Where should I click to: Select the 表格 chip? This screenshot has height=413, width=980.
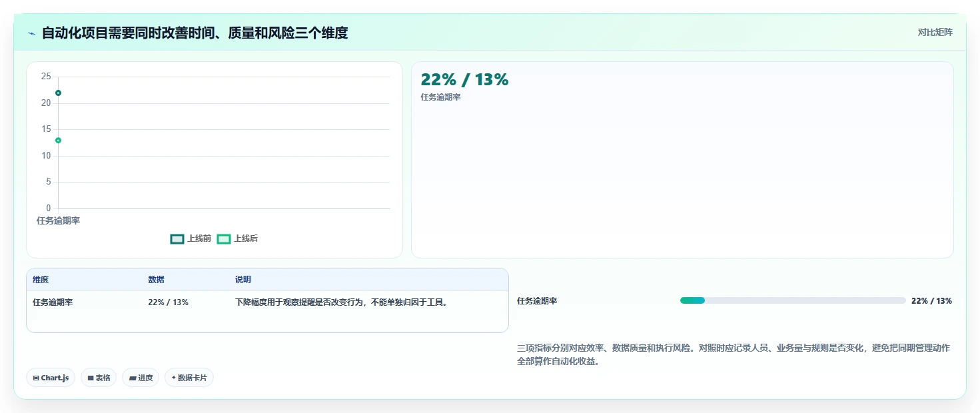99,378
